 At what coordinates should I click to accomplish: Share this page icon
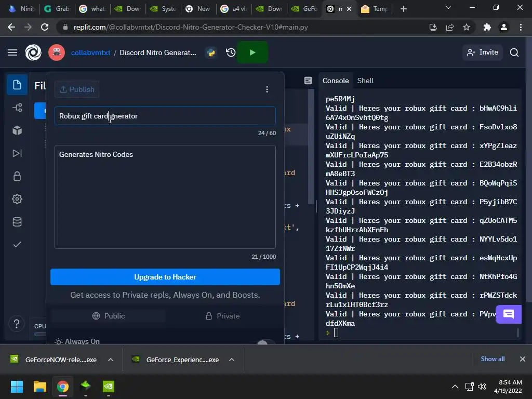tap(450, 27)
